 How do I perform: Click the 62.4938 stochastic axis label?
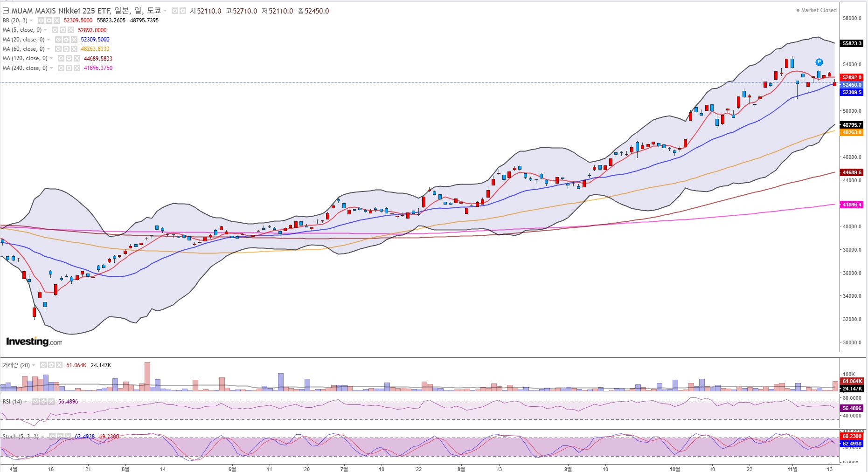click(x=852, y=444)
